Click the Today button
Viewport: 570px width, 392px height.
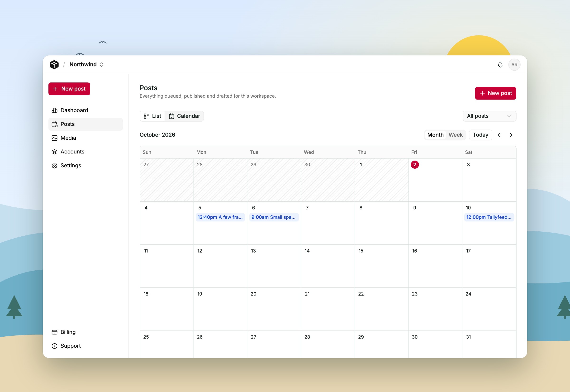coord(480,135)
